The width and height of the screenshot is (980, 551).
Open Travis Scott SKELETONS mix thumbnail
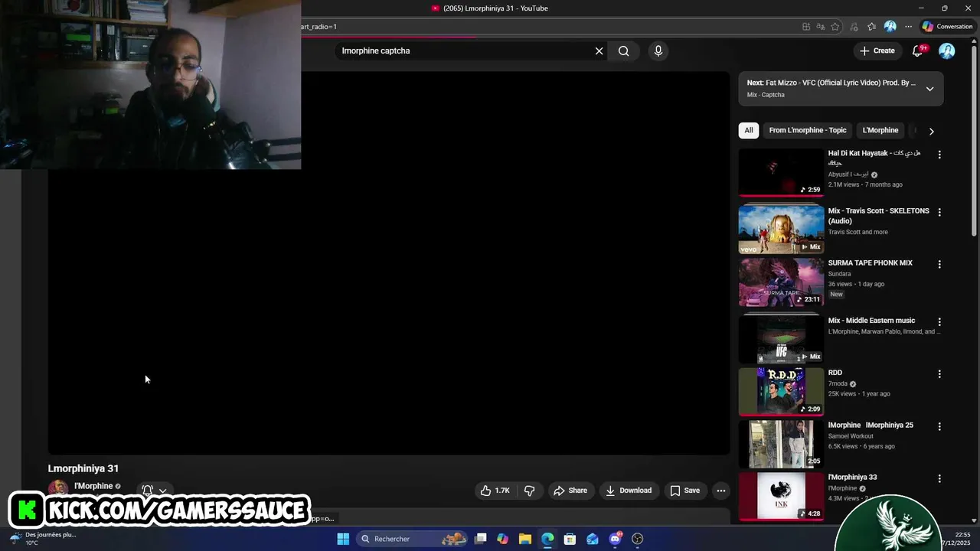click(781, 229)
